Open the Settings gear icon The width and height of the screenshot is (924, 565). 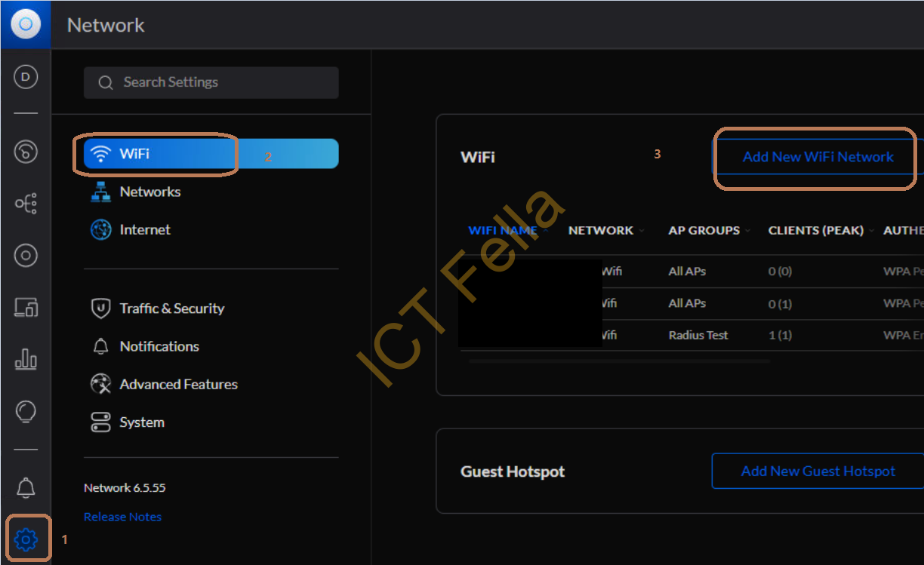[26, 539]
